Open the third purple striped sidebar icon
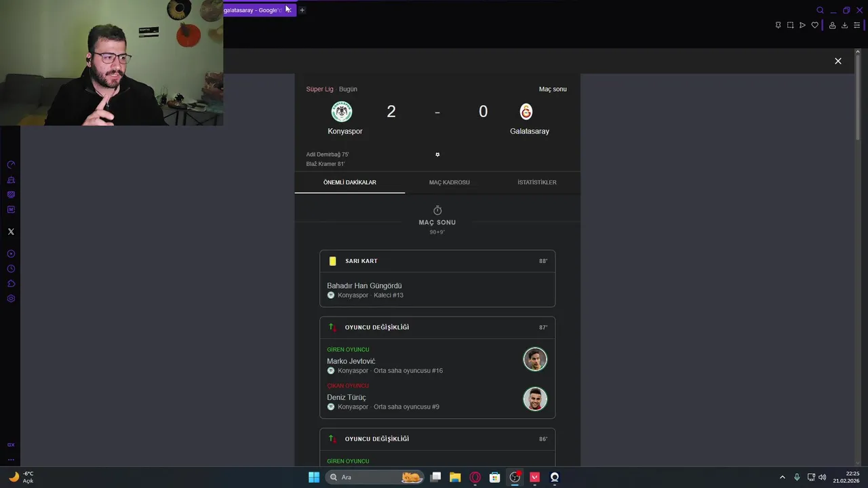The height and width of the screenshot is (488, 868). point(11,195)
